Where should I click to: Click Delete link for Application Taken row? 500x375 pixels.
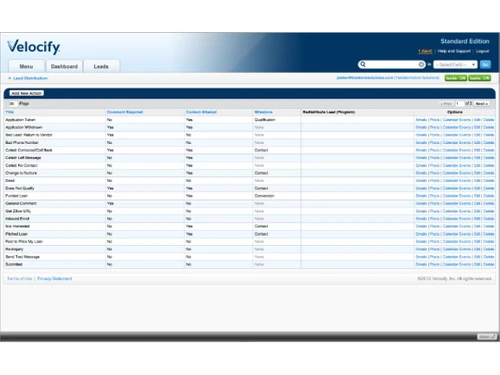[489, 120]
